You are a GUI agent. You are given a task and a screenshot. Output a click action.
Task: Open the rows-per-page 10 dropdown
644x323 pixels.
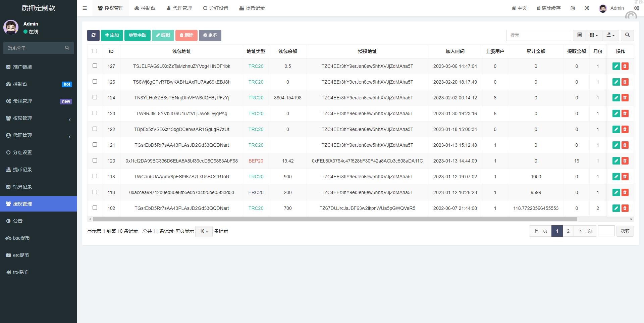pos(204,231)
